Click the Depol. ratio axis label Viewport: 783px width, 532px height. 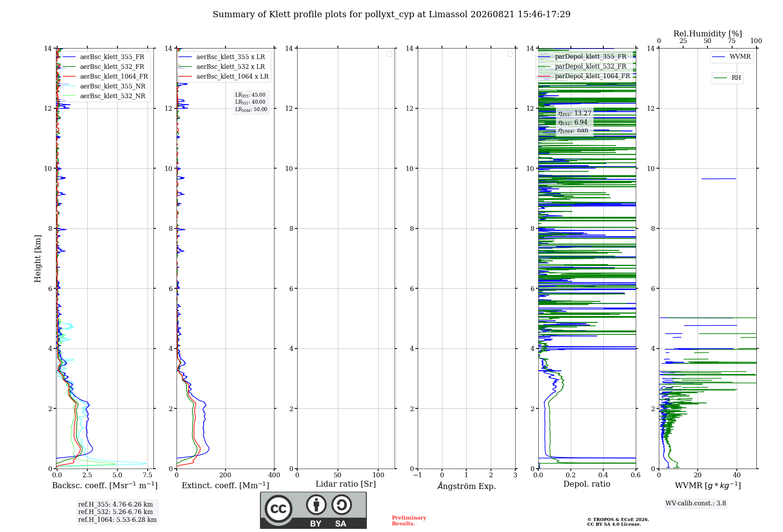click(x=587, y=484)
